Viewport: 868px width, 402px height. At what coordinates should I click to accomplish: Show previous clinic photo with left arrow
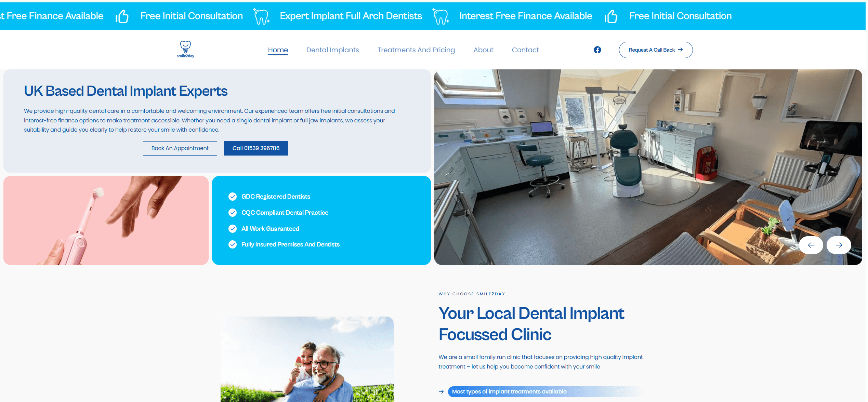[x=811, y=245]
